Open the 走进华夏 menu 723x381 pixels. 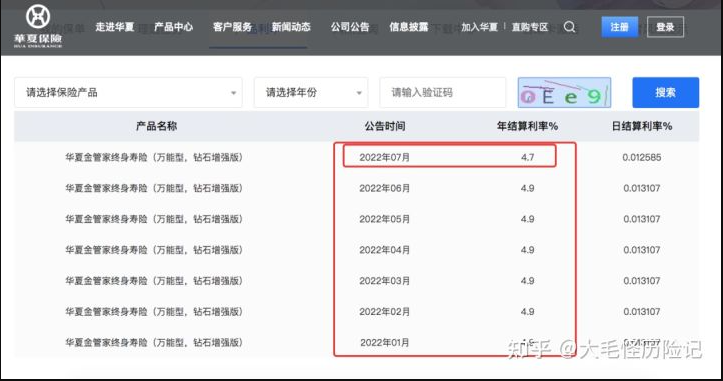coord(115,27)
